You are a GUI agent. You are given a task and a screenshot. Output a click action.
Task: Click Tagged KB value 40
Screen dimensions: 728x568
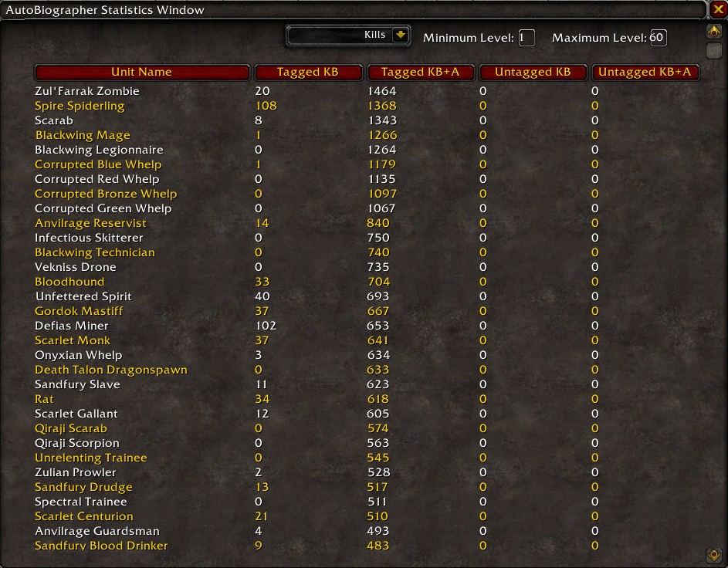pyautogui.click(x=262, y=296)
